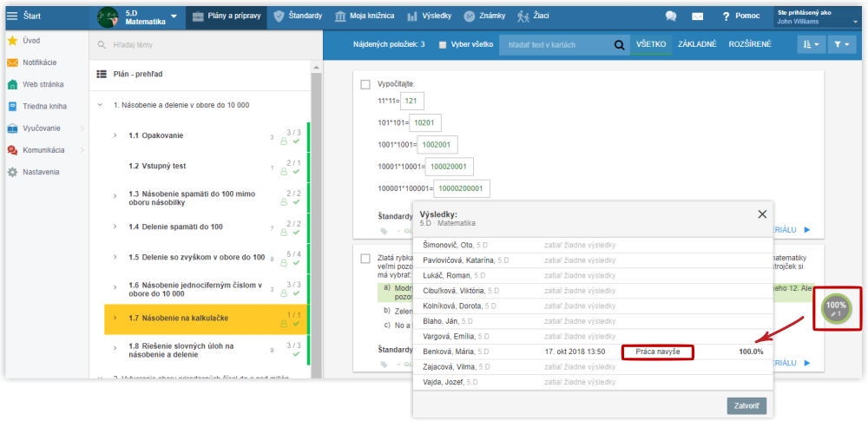Expand 1.5 Delenie so zvyškom topic
868x421 pixels.
click(x=115, y=257)
